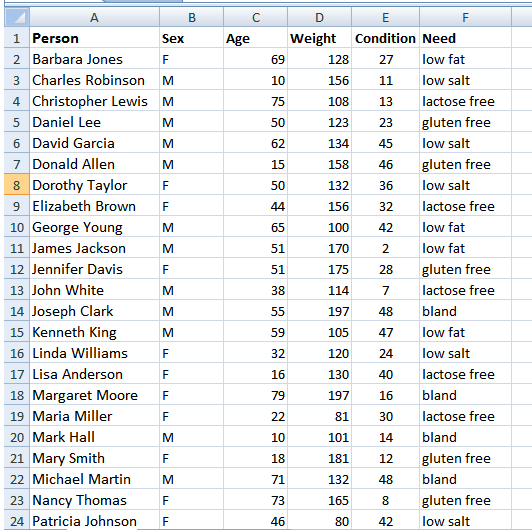Click Dorothy Taylor's sex value F
Viewport: 532px width, 530px height.
[191, 185]
